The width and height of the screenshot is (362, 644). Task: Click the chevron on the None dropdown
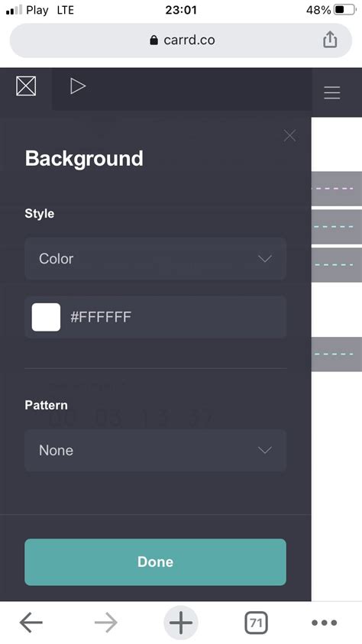click(x=265, y=451)
